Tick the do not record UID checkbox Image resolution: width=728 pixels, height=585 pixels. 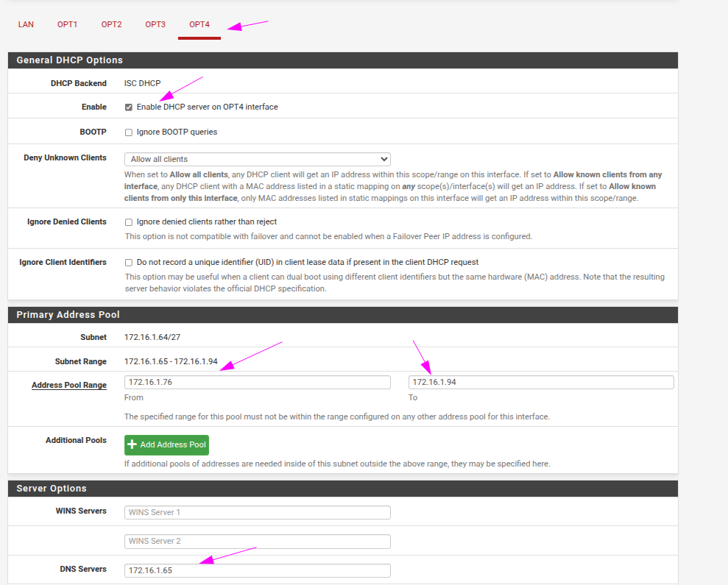coord(129,263)
